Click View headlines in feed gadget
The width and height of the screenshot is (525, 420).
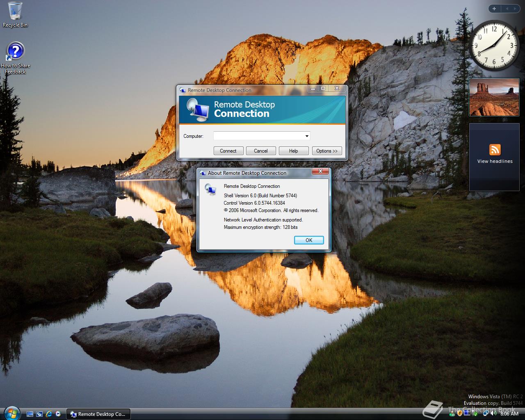tap(495, 161)
